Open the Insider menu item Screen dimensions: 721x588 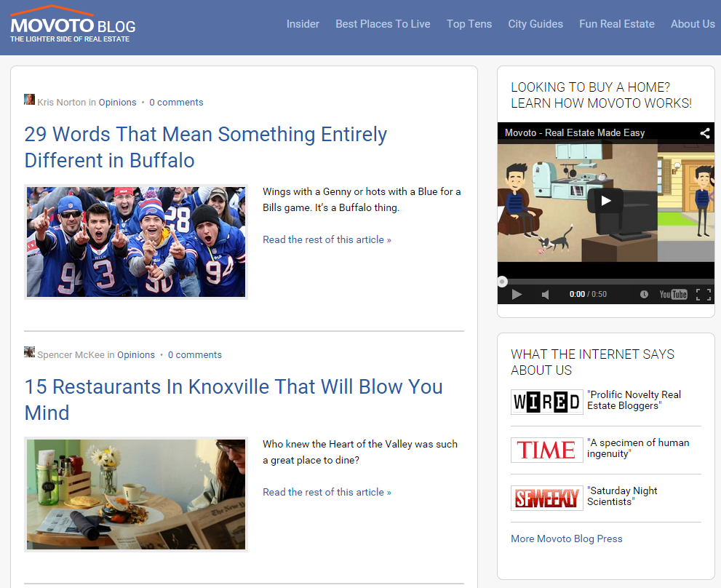pos(303,24)
